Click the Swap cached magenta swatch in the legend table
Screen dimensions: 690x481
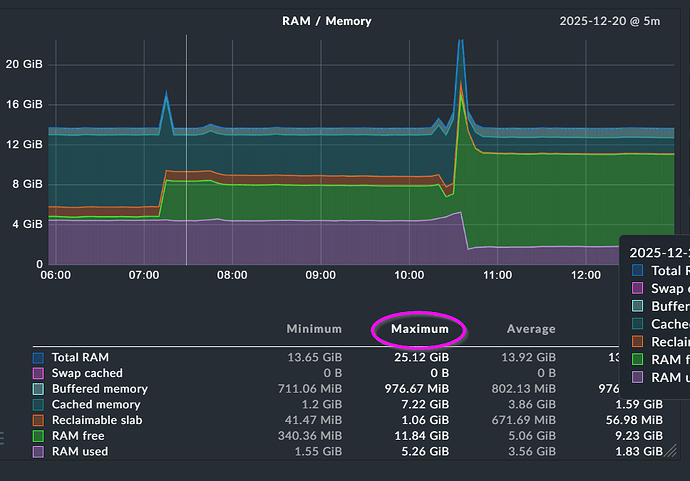tap(39, 372)
